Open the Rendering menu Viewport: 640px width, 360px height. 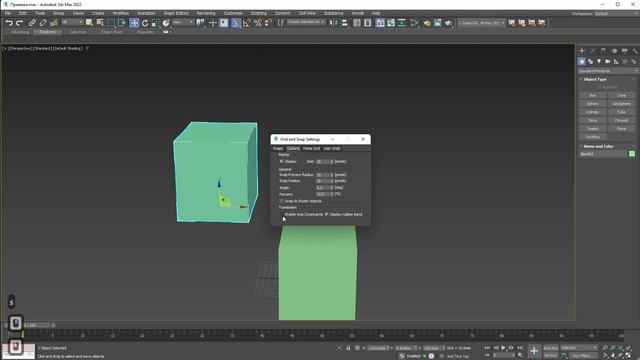[x=206, y=13]
